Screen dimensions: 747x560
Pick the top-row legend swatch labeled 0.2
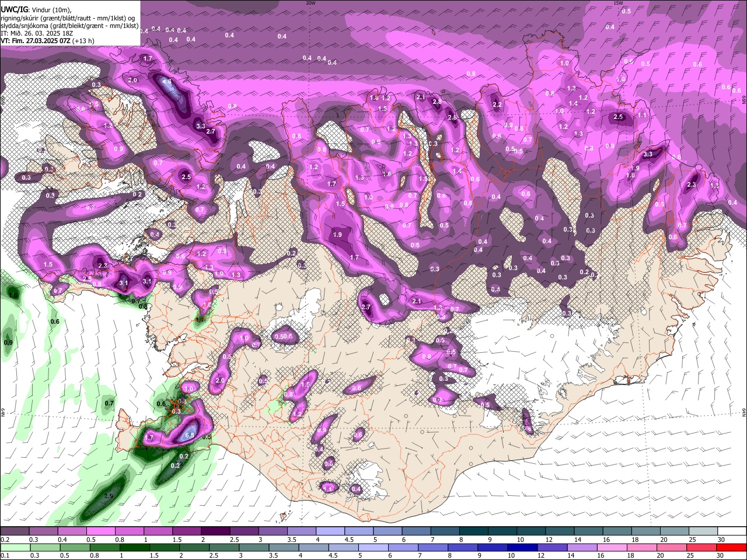point(14,531)
